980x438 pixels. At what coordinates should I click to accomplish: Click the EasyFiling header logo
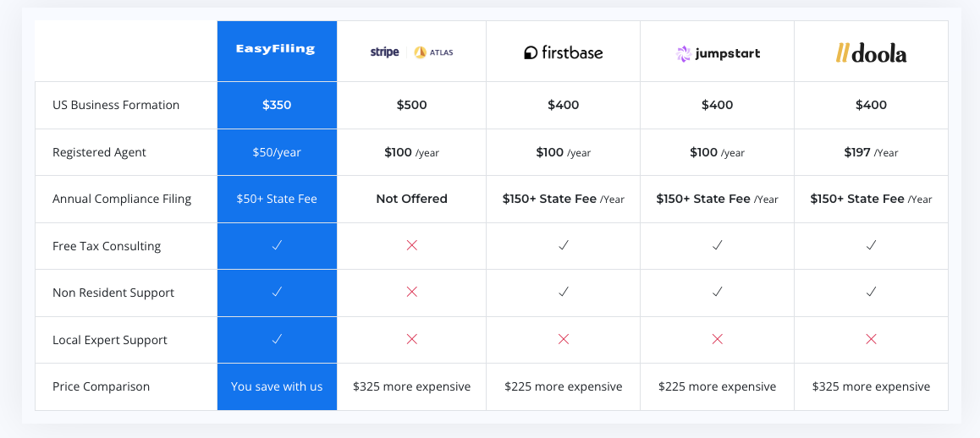pyautogui.click(x=277, y=49)
